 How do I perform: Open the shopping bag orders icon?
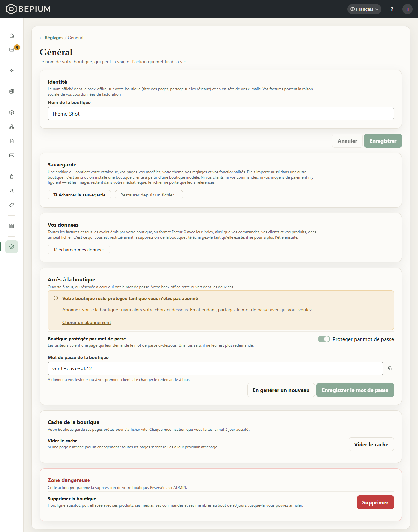click(x=12, y=176)
